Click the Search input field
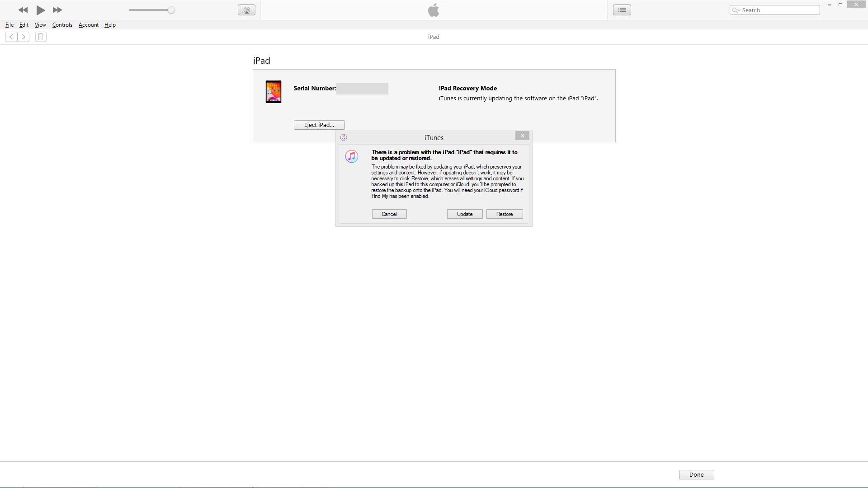 [x=778, y=10]
